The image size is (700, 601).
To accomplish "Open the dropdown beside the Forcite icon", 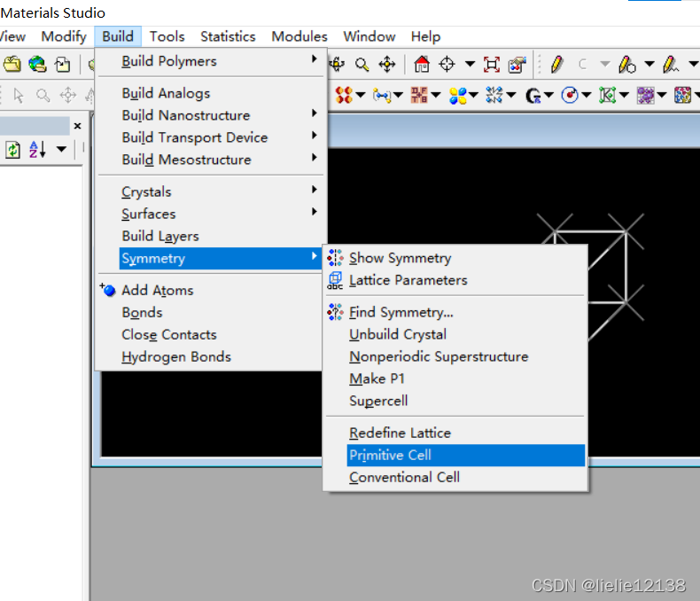I will [511, 95].
